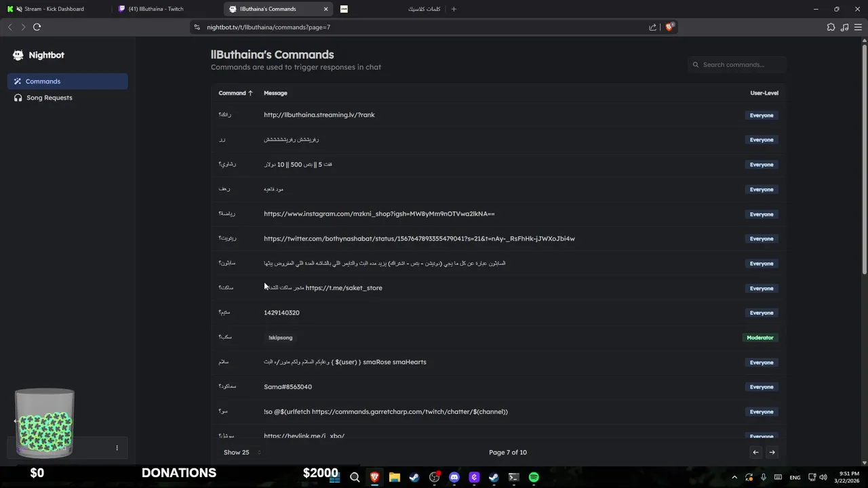This screenshot has height=488, width=868.
Task: Go to the previous commands page arrow
Action: point(755,452)
